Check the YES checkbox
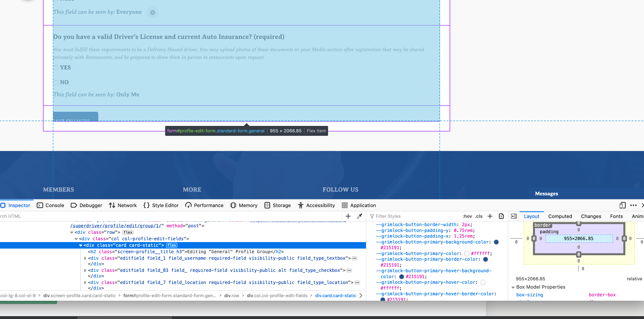The width and height of the screenshot is (644, 319). tap(56, 67)
